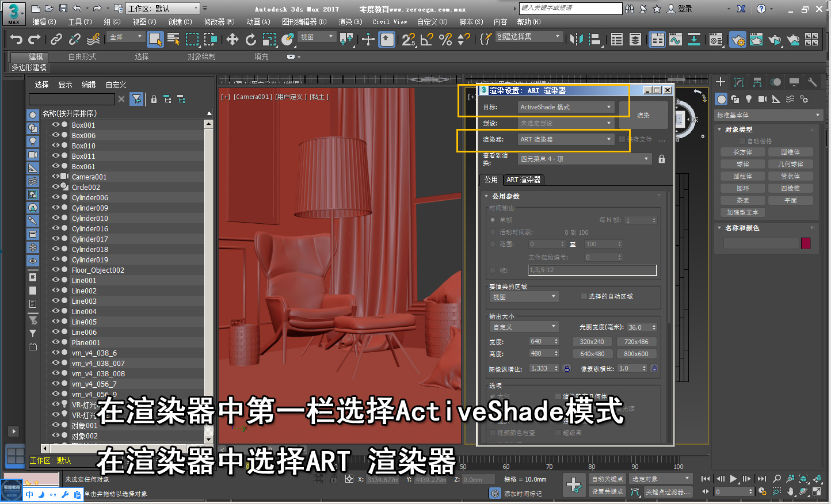Lock image aspect ratio padlock
Screen dimensions: 831x504
point(567,368)
